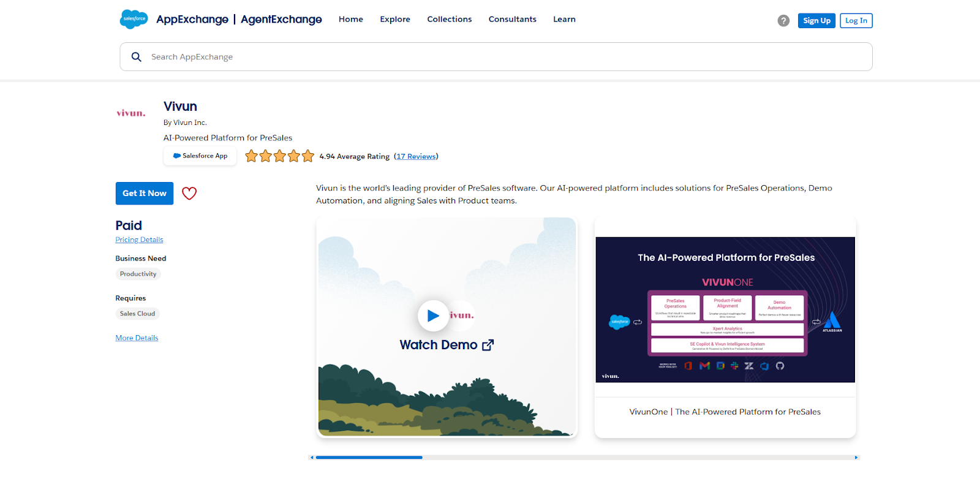The height and width of the screenshot is (492, 980).
Task: Open the Learn menu item
Action: [x=564, y=20]
